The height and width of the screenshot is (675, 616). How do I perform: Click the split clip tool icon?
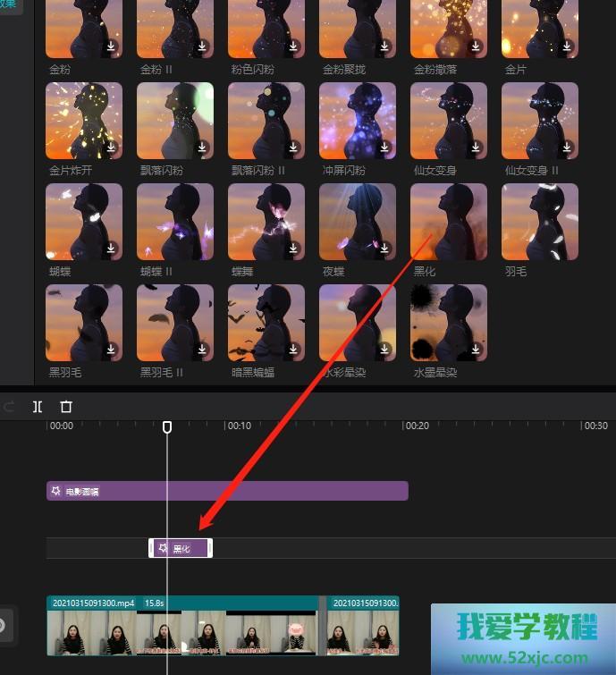click(38, 406)
